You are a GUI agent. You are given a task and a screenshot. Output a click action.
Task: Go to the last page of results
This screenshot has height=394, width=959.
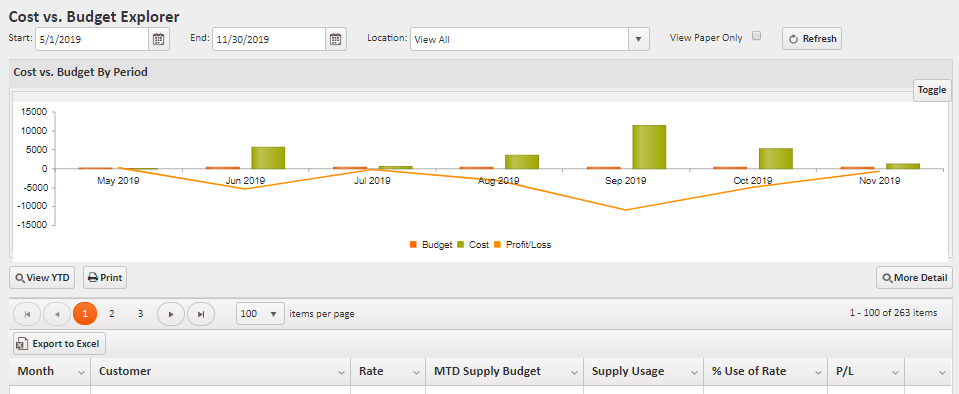[x=201, y=314]
